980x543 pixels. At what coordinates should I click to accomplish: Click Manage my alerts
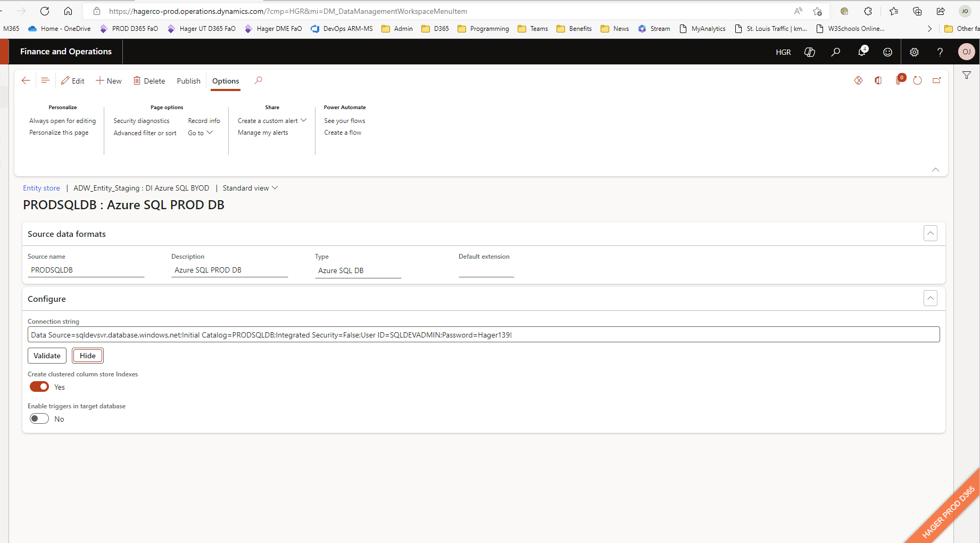[263, 133]
